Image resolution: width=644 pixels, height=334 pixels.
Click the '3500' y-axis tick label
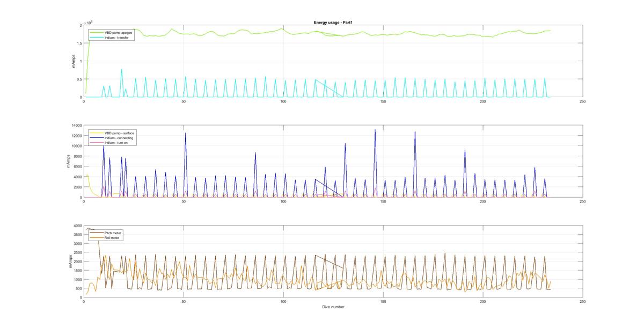[x=77, y=235]
